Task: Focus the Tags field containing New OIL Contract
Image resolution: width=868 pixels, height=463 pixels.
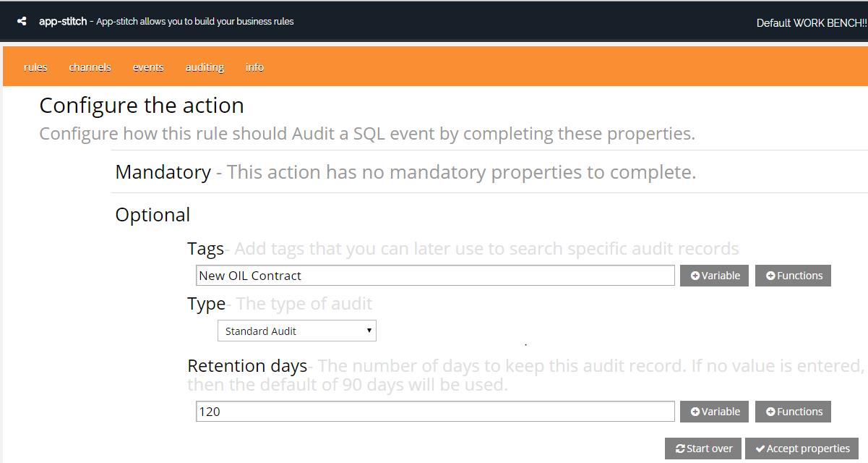Action: coord(435,276)
